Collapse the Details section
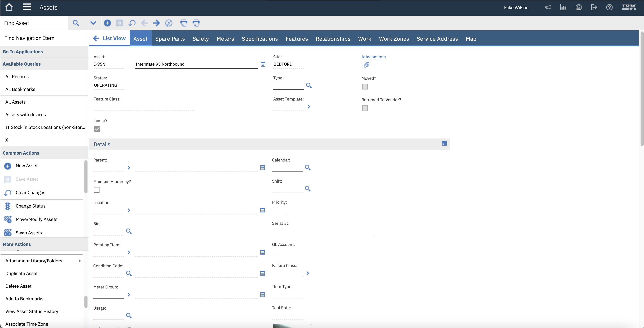 (x=444, y=143)
